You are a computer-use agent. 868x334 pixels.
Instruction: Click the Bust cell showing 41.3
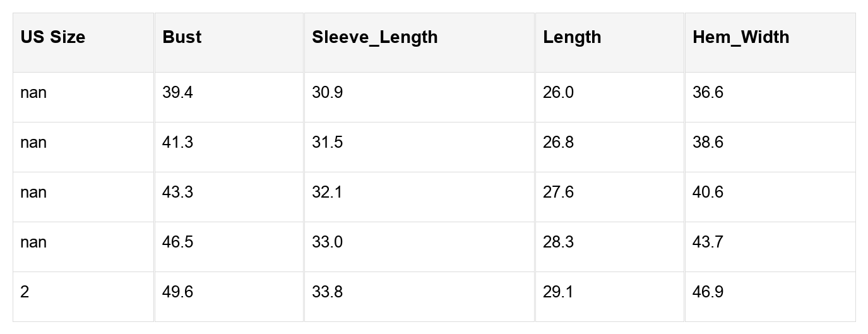pos(177,143)
